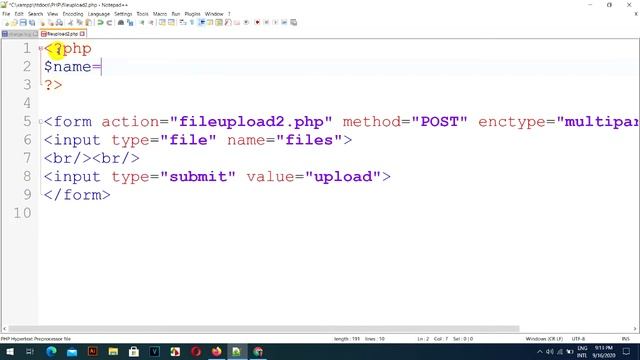This screenshot has width=640, height=360.
Task: Click the Zoom In toolbar icon
Action: coord(142,22)
